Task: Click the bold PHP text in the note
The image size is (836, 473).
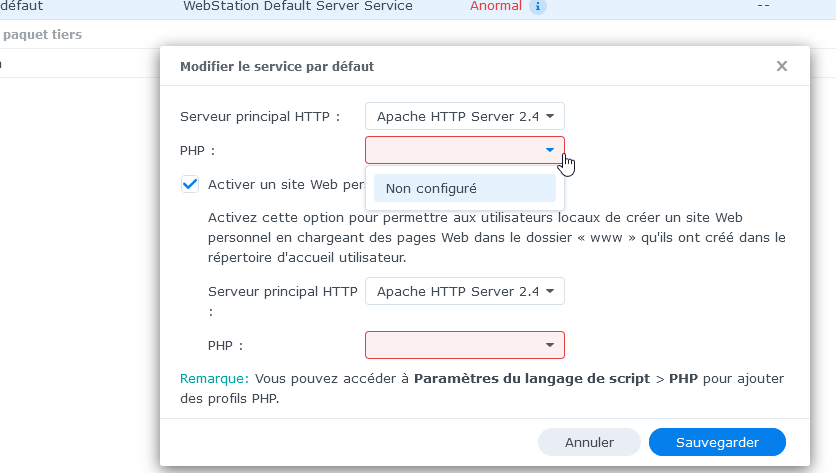Action: coord(683,379)
